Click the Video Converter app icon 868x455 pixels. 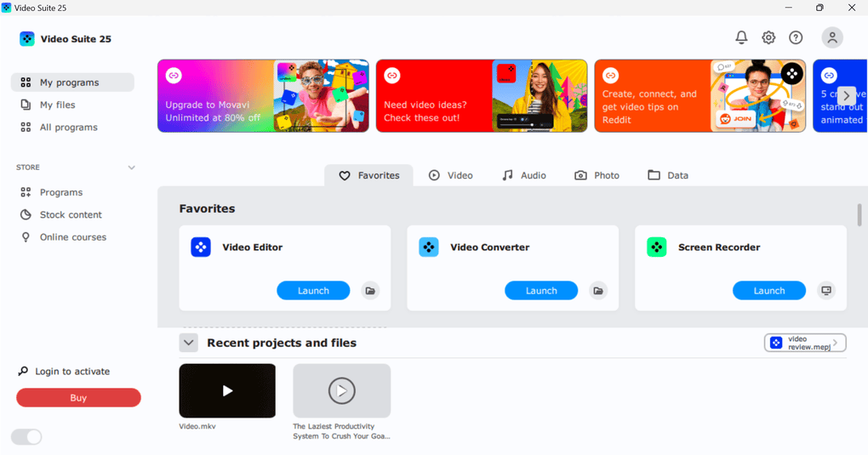[428, 247]
